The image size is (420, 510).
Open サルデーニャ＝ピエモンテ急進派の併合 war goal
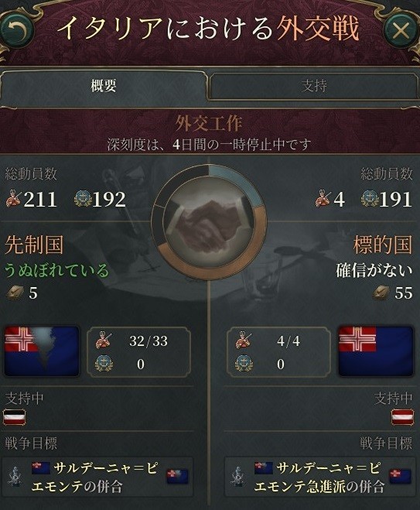320,477
